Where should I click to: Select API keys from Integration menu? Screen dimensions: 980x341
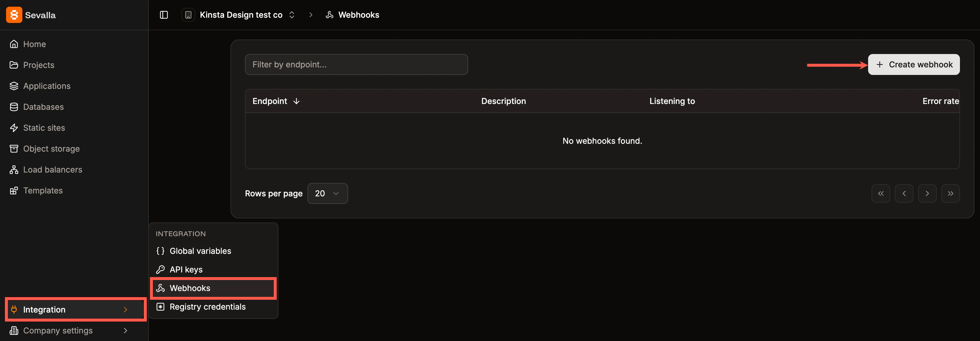(213, 270)
